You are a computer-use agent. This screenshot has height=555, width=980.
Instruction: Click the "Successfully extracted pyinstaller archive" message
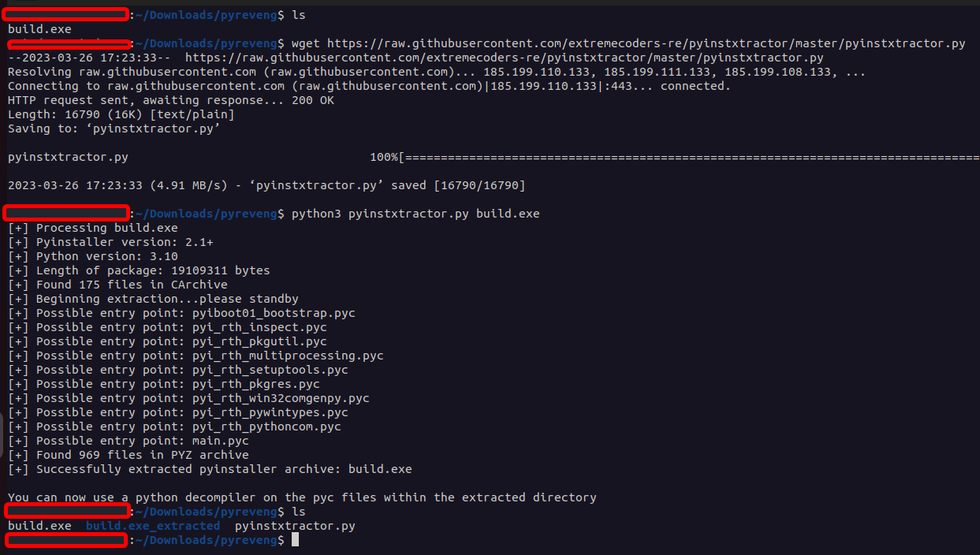(x=210, y=469)
